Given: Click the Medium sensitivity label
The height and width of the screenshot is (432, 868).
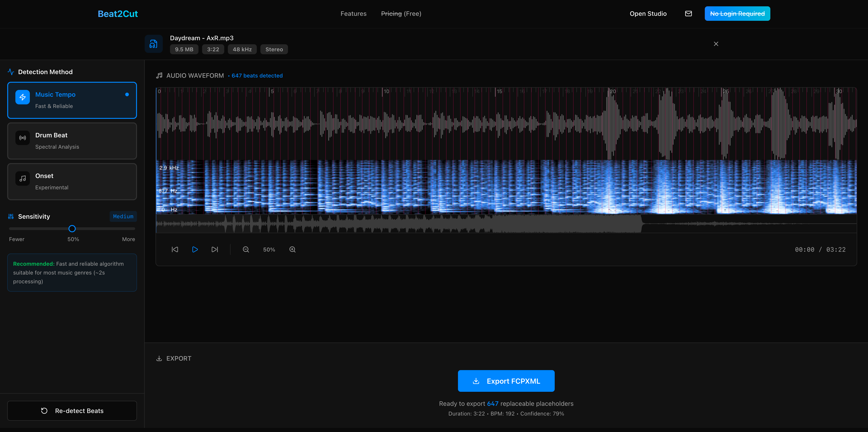Looking at the screenshot, I should [123, 216].
